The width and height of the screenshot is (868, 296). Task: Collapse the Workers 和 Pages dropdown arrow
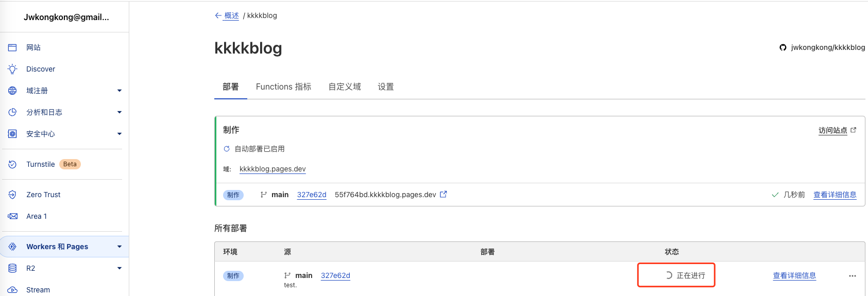pos(120,247)
